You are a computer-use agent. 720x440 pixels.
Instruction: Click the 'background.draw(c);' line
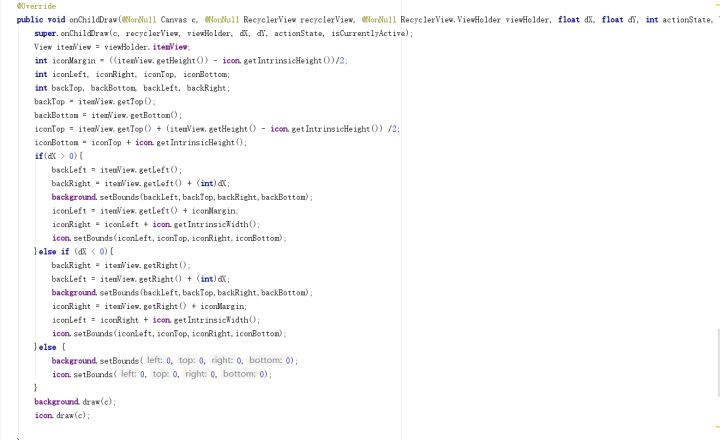pos(75,402)
